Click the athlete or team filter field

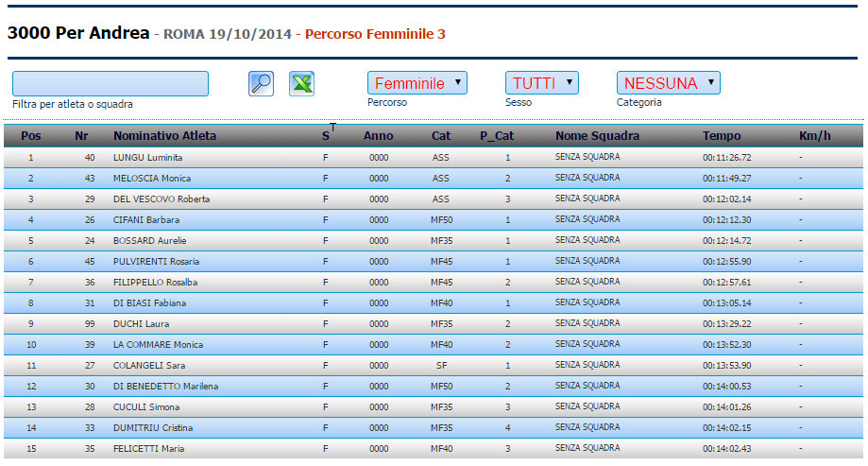(x=111, y=83)
